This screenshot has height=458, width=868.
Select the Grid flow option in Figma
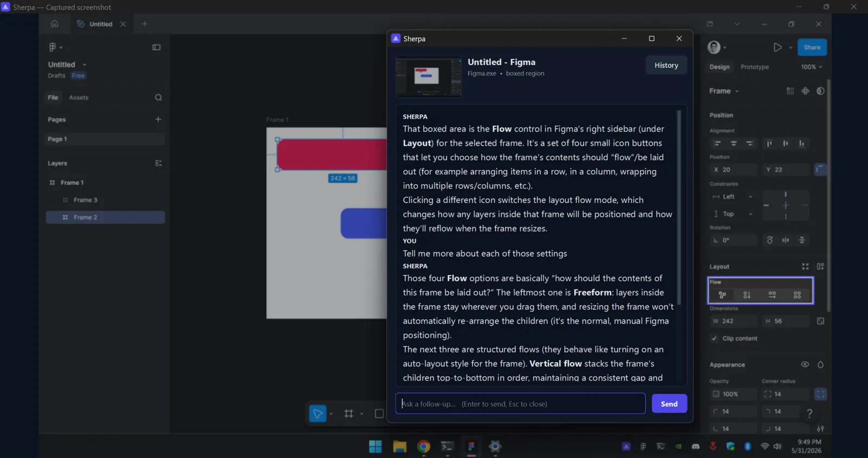(x=797, y=295)
